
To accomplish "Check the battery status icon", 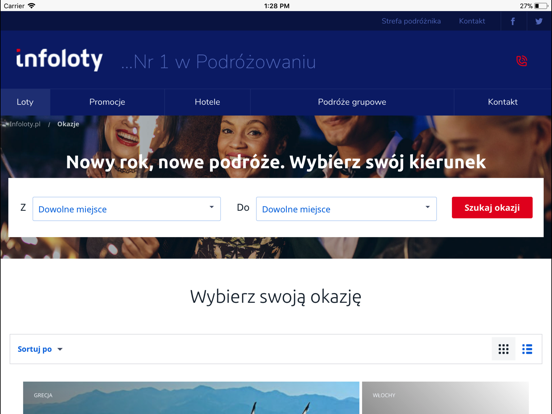I will click(541, 6).
